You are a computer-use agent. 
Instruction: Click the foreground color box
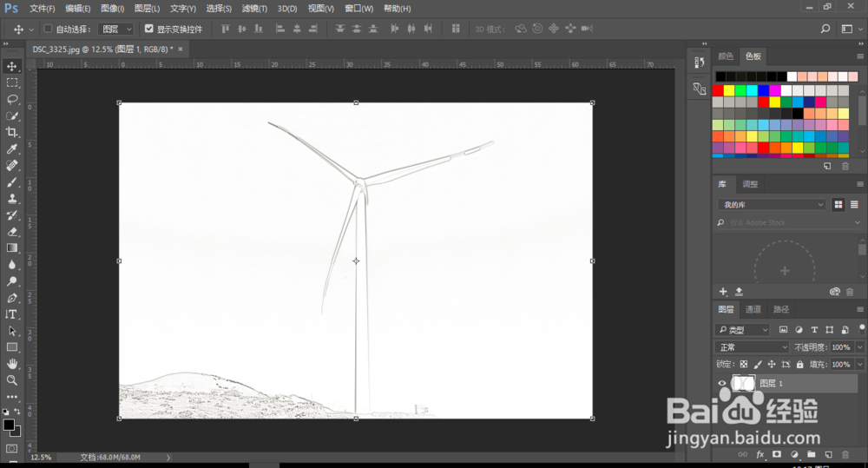(x=9, y=425)
